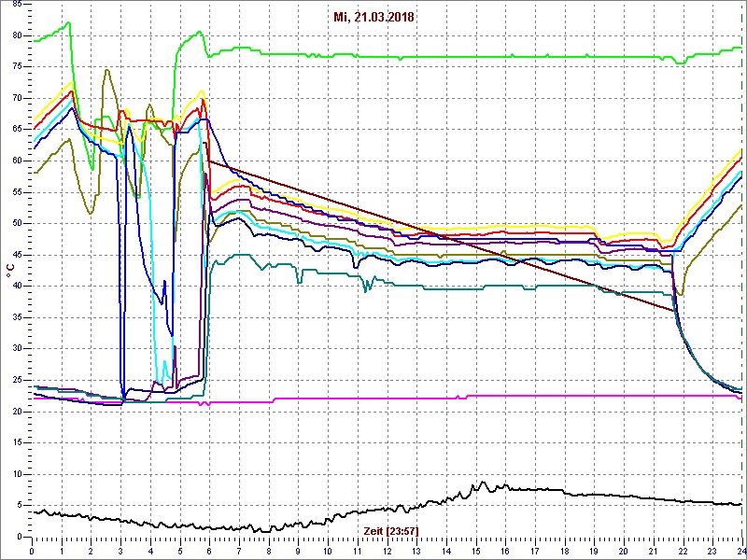Click hour 16 on the time axis
747x560 pixels.
coord(505,551)
